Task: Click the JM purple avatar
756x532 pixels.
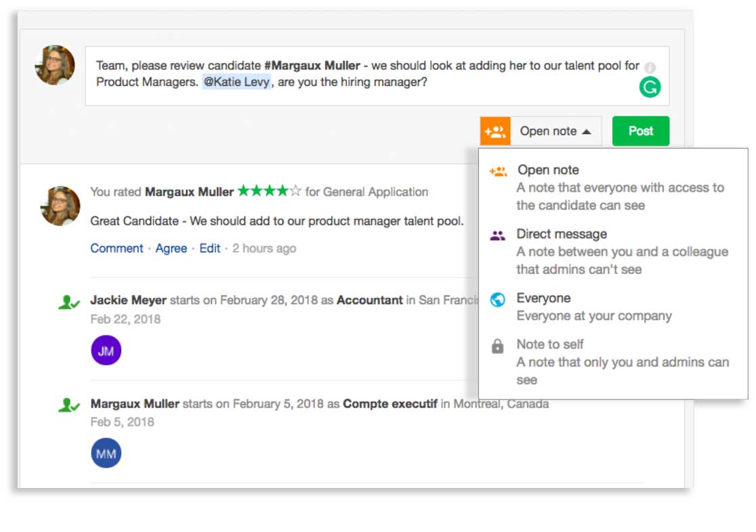Action: [106, 351]
